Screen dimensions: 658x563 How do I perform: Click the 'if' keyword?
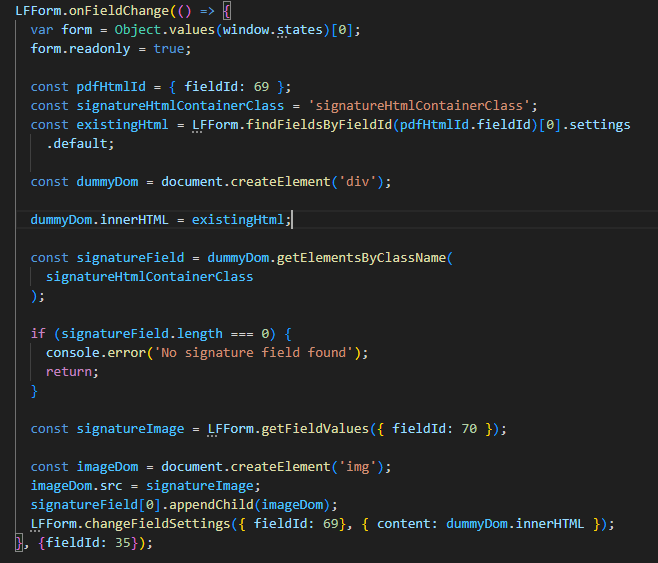38,334
